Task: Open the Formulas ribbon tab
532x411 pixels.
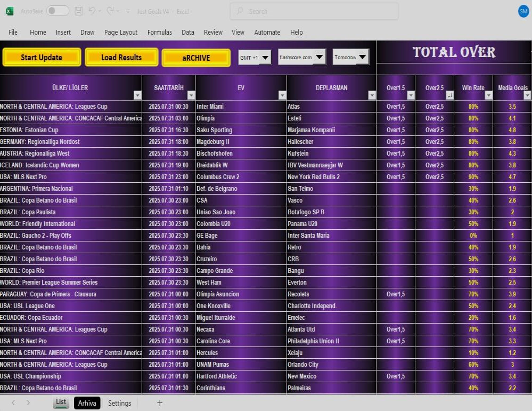Action: 159,33
